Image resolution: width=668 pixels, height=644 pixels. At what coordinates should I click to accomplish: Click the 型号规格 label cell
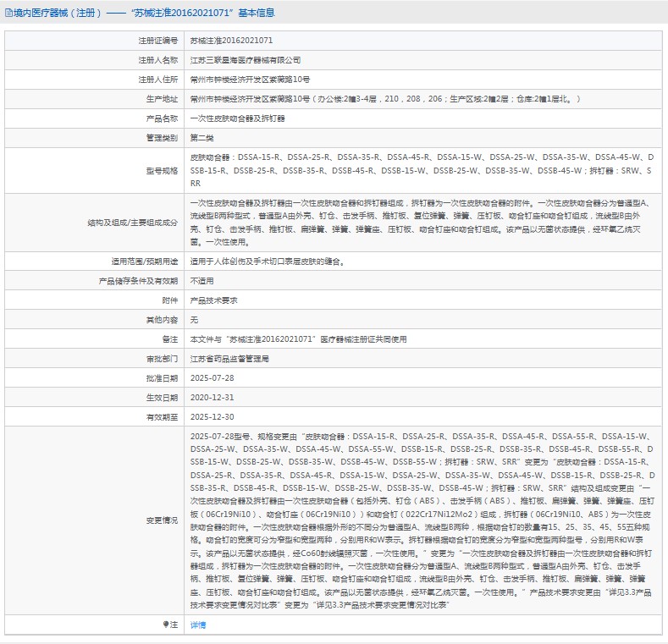[94, 171]
